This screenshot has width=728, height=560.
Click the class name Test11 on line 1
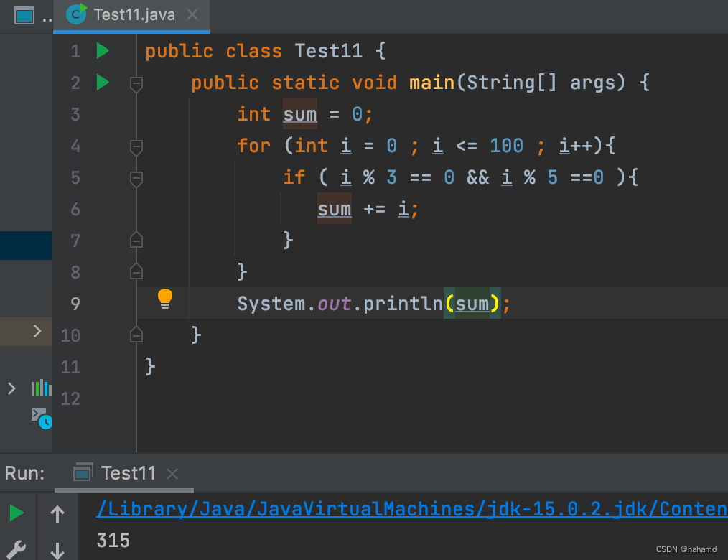pos(328,51)
